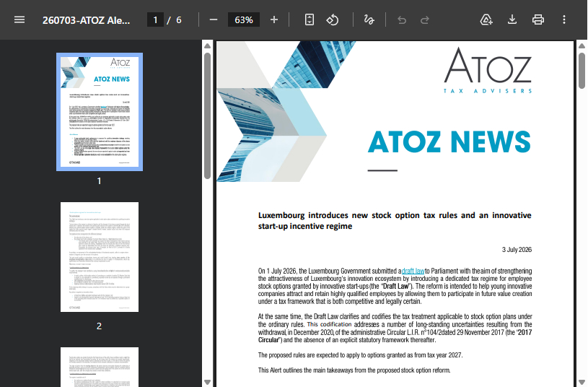Image resolution: width=588 pixels, height=387 pixels.
Task: Click the redo arrow icon
Action: click(x=424, y=20)
